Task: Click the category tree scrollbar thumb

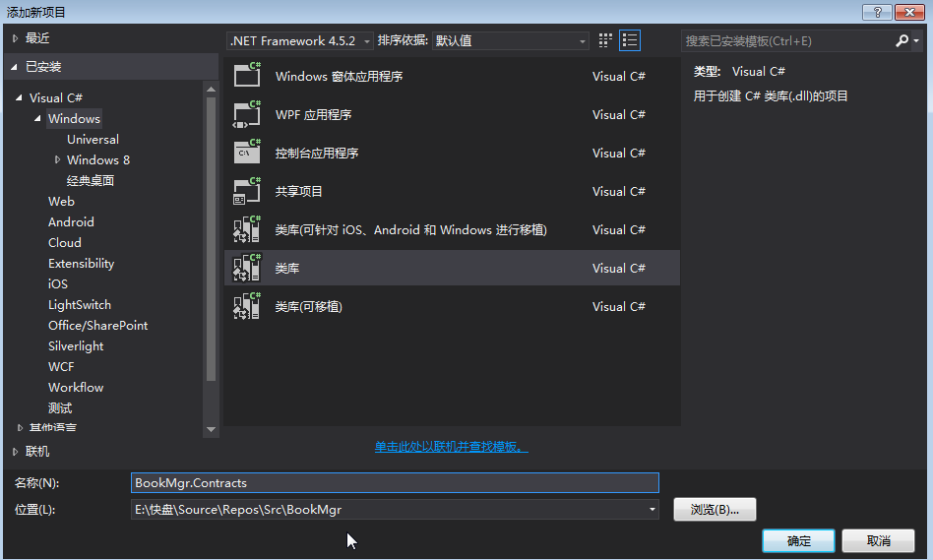Action: 211,238
